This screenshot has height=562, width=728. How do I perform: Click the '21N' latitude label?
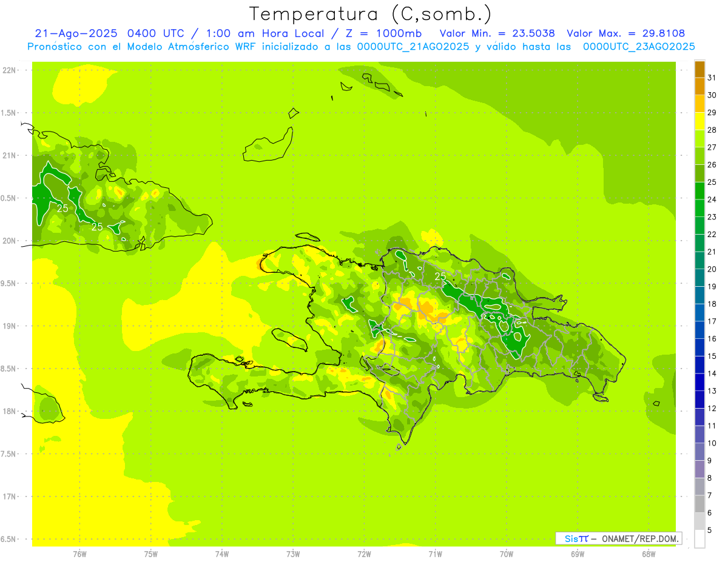pyautogui.click(x=9, y=155)
